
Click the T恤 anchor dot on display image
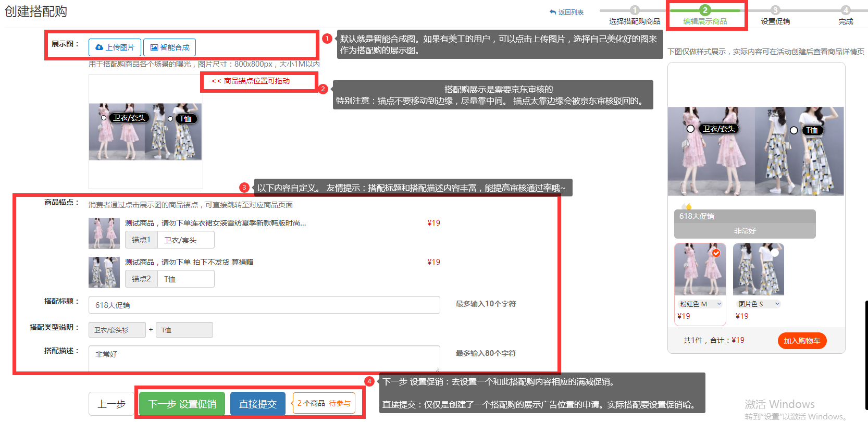click(170, 119)
